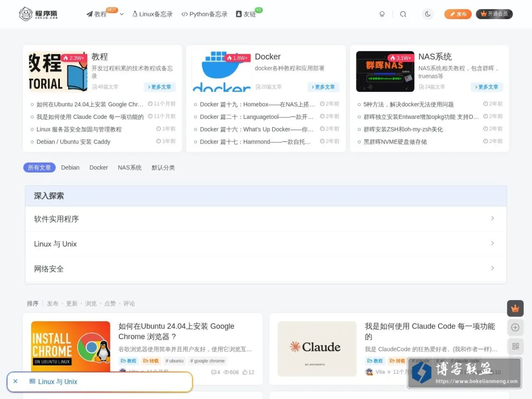Click the # ubuntu tag
532x399 pixels.
pyautogui.click(x=174, y=361)
